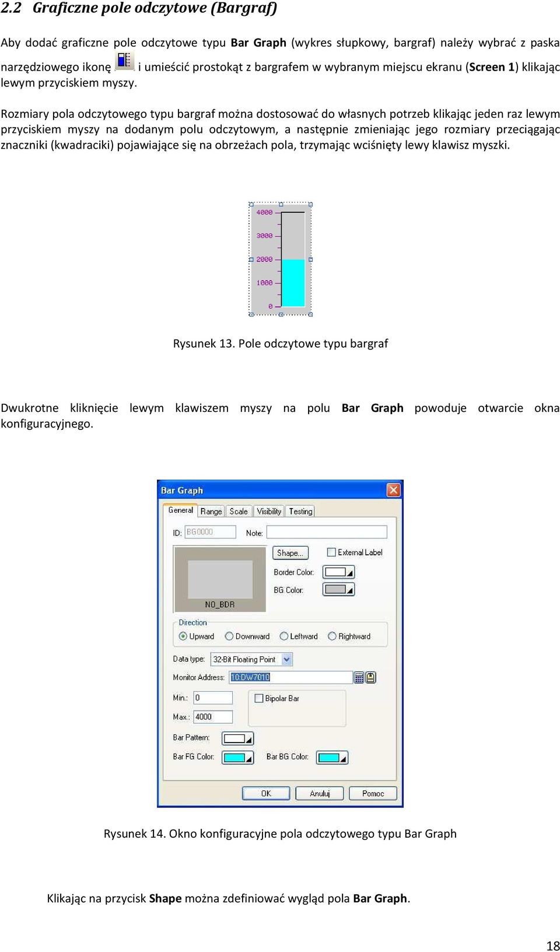Click the cyan filled bar of the bargraph
The image size is (560, 952).
pyautogui.click(x=293, y=283)
